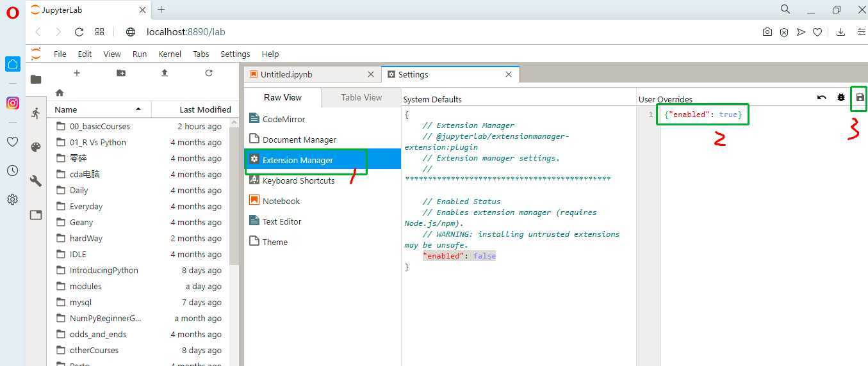The height and width of the screenshot is (366, 868).
Task: Click the Opera logo menu
Action: coord(13,13)
